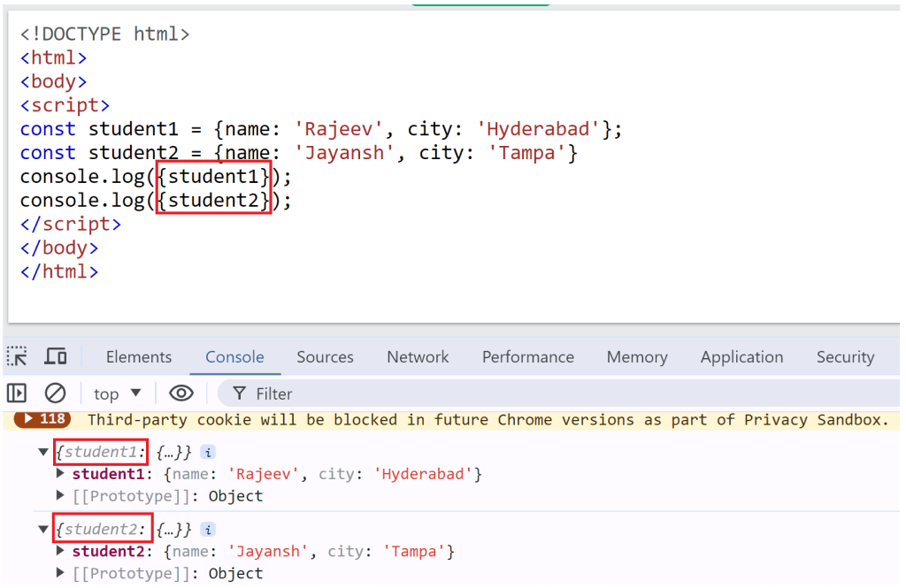Create a live expression with the eye icon

181,393
